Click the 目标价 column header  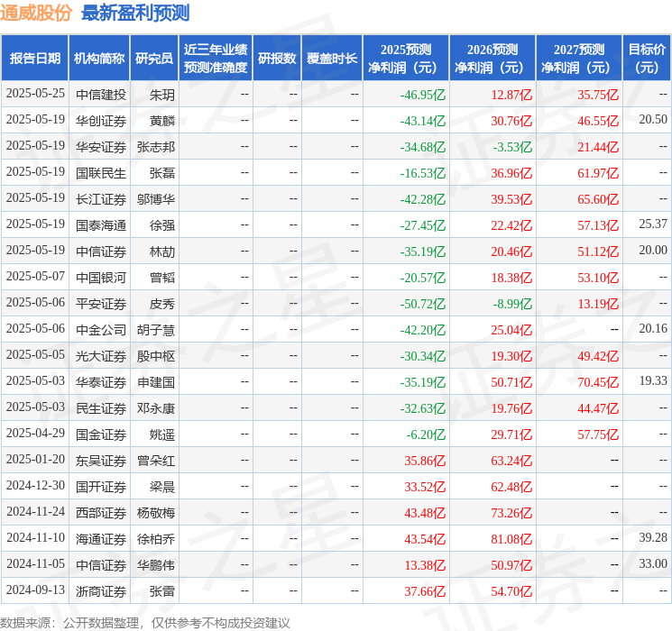click(x=647, y=59)
